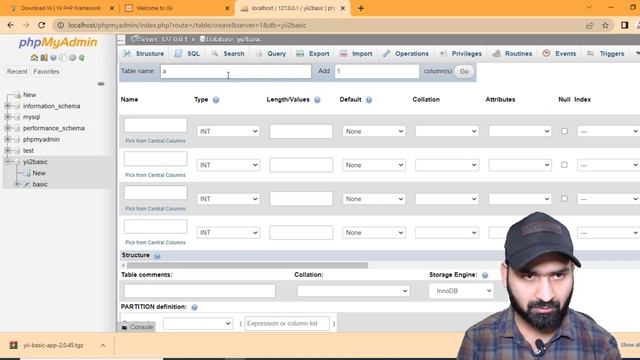
Task: Open phpMyAdmin documentation blue question icon
Action: point(53,58)
